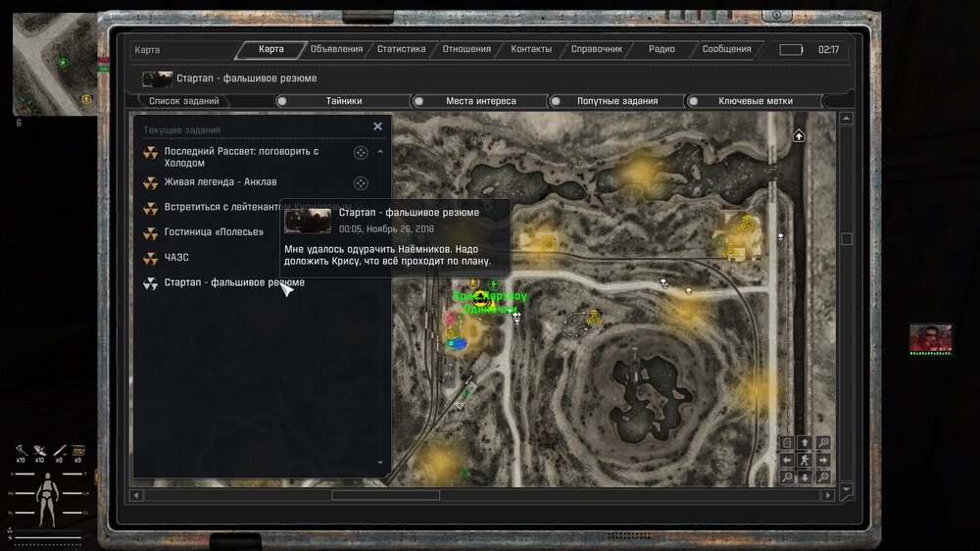Click radiation icon beside ЧАЭС task
The image size is (980, 551).
pos(151,258)
